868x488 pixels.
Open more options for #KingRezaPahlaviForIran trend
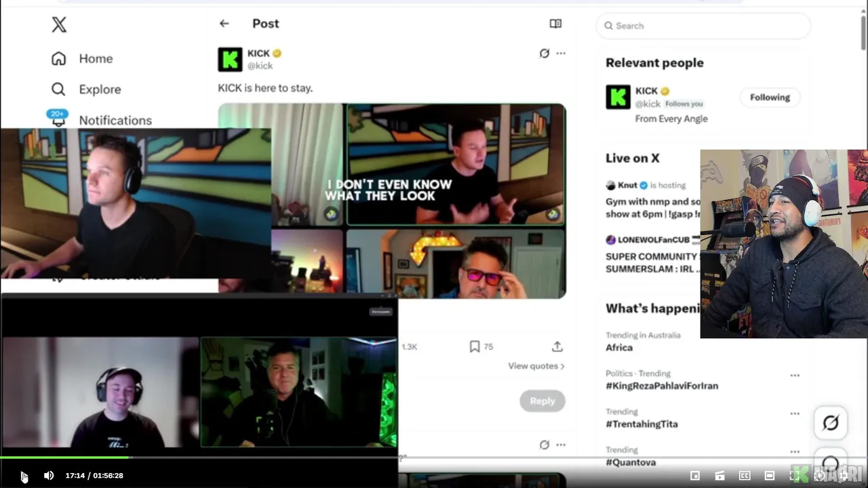click(x=795, y=375)
